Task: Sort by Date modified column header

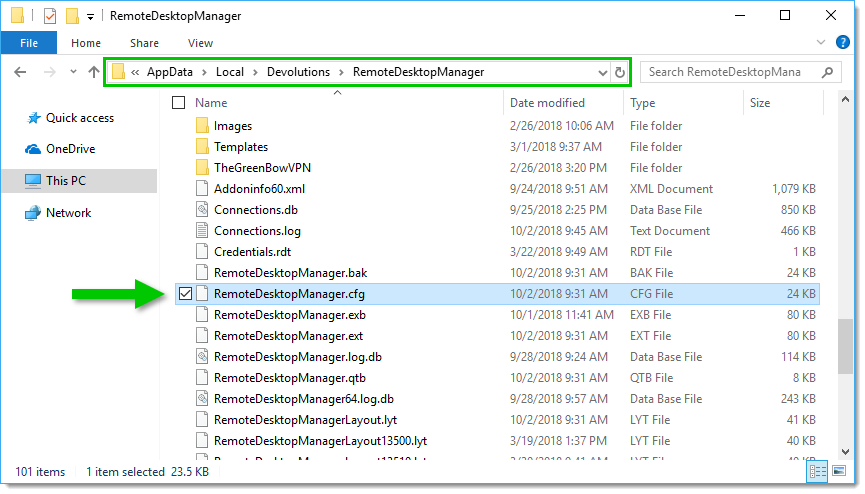Action: [547, 103]
